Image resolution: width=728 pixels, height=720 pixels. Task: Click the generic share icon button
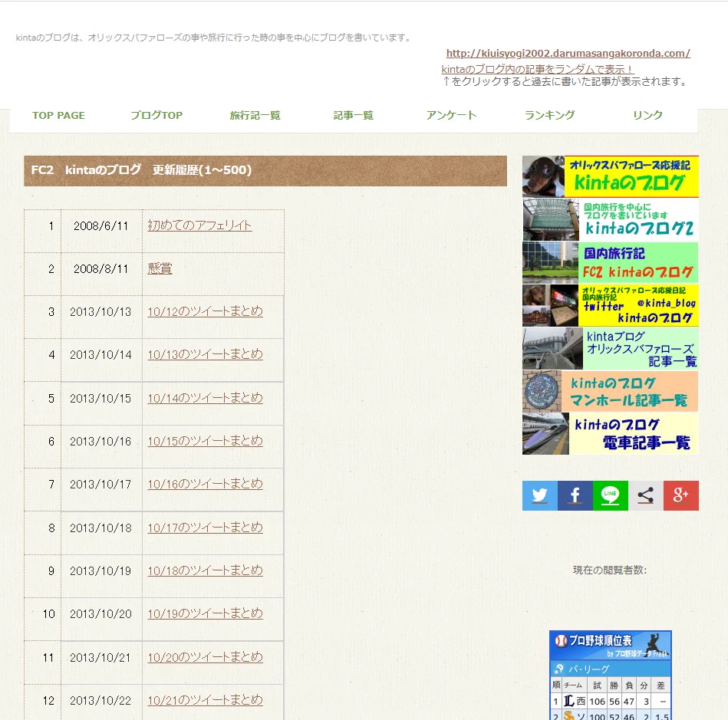point(645,495)
